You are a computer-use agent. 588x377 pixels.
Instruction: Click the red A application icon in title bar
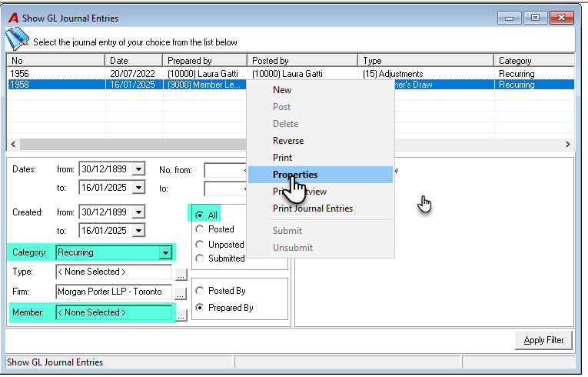(x=14, y=18)
